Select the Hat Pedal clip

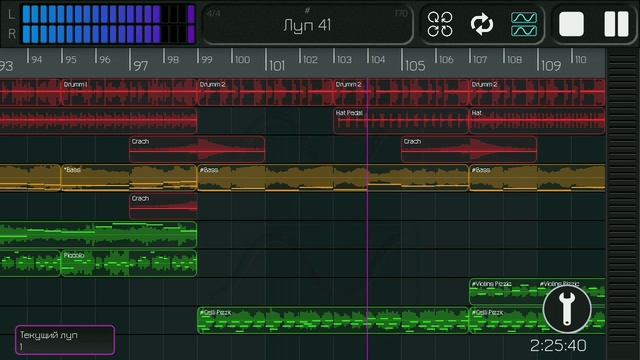pyautogui.click(x=401, y=121)
